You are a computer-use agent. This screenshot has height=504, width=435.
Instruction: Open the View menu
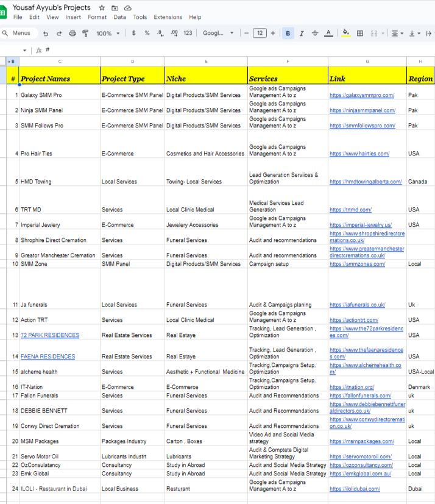click(52, 17)
